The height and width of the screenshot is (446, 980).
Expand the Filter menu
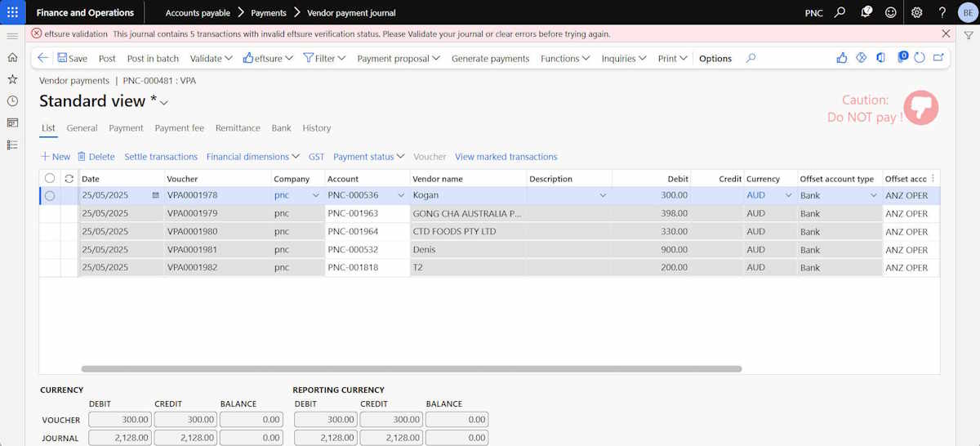pyautogui.click(x=324, y=59)
